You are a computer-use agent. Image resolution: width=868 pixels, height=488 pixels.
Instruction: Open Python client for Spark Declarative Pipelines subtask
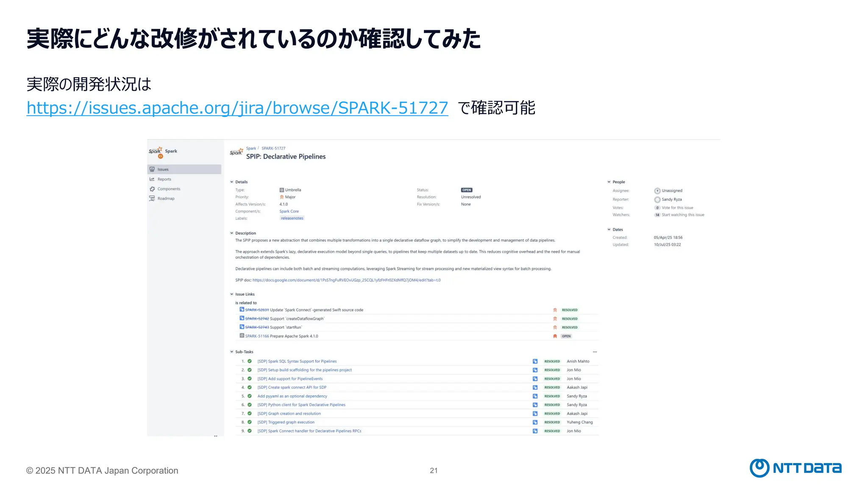(301, 405)
